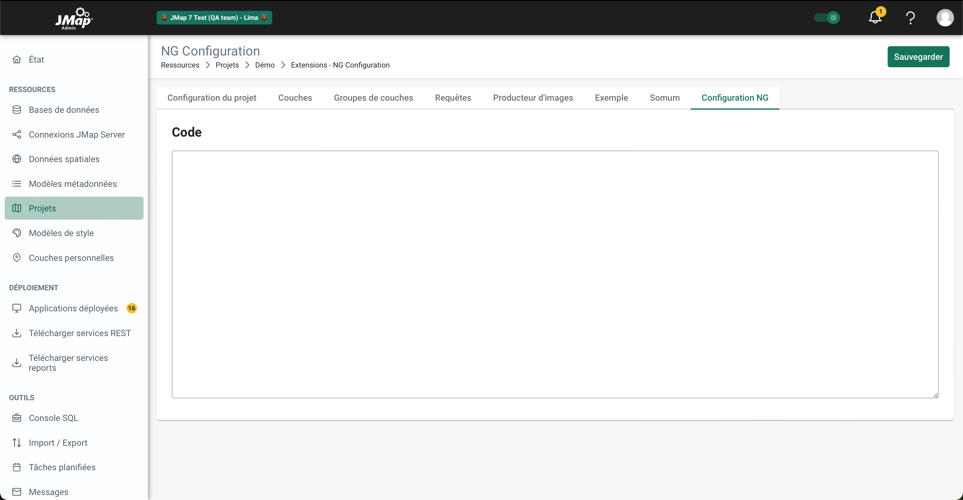Screen dimensions: 963x500
Task: Open help via question mark icon
Action: point(910,18)
